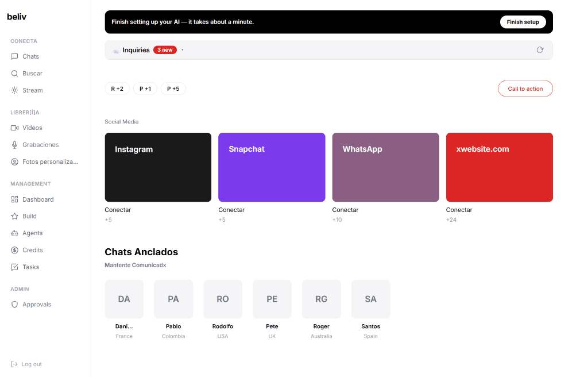This screenshot has width=588, height=377.
Task: Click the +24 count under xwebsite.com
Action: [451, 220]
